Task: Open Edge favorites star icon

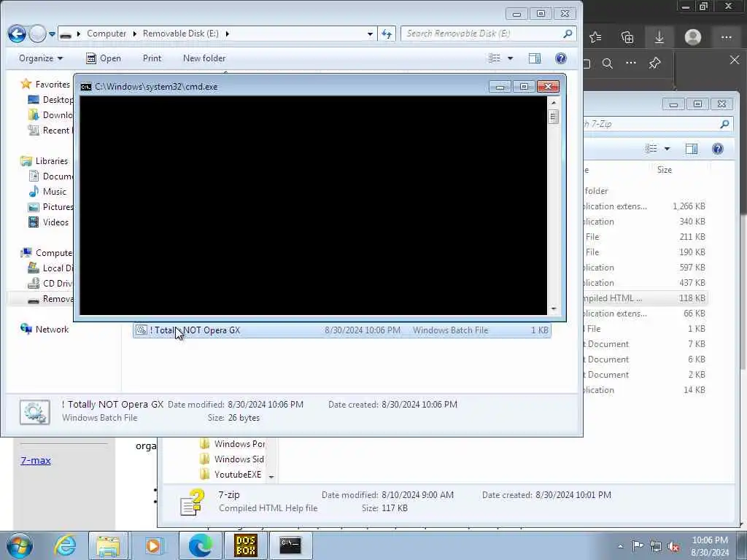Action: (595, 37)
